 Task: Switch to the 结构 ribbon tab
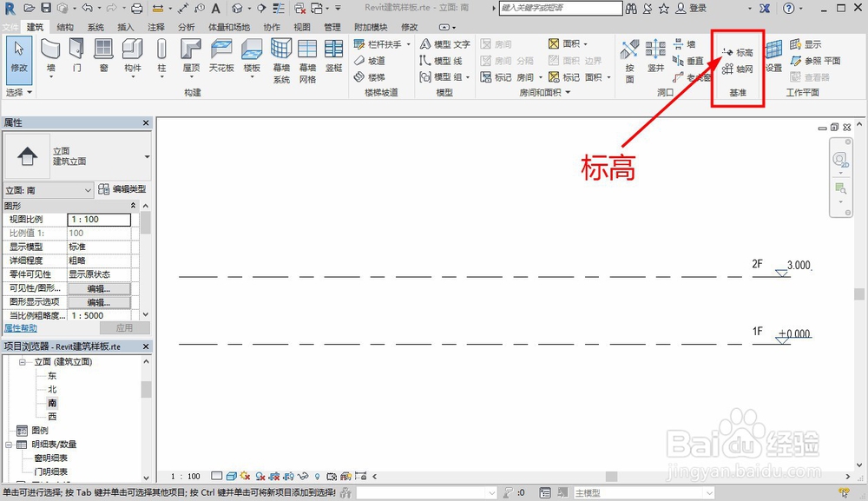point(65,27)
